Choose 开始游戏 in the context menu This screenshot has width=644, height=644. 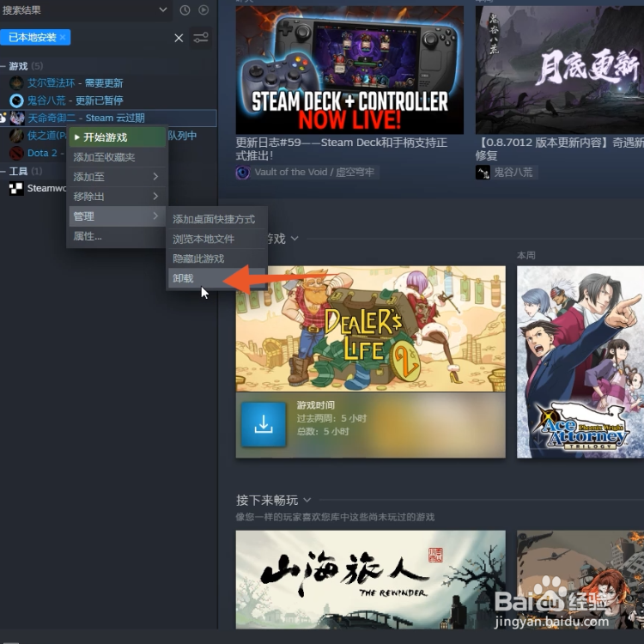coord(118,137)
